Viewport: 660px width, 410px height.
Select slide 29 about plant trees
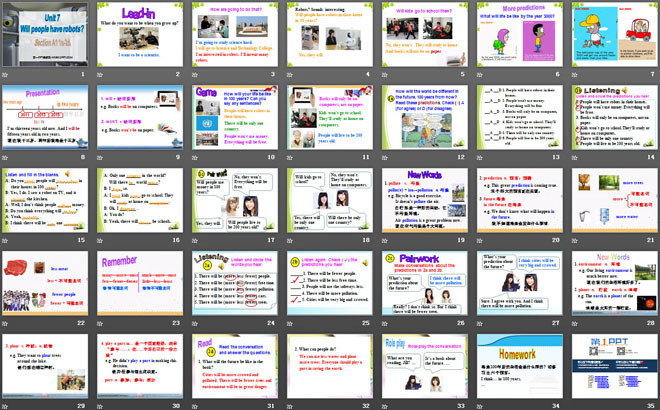coord(45,366)
